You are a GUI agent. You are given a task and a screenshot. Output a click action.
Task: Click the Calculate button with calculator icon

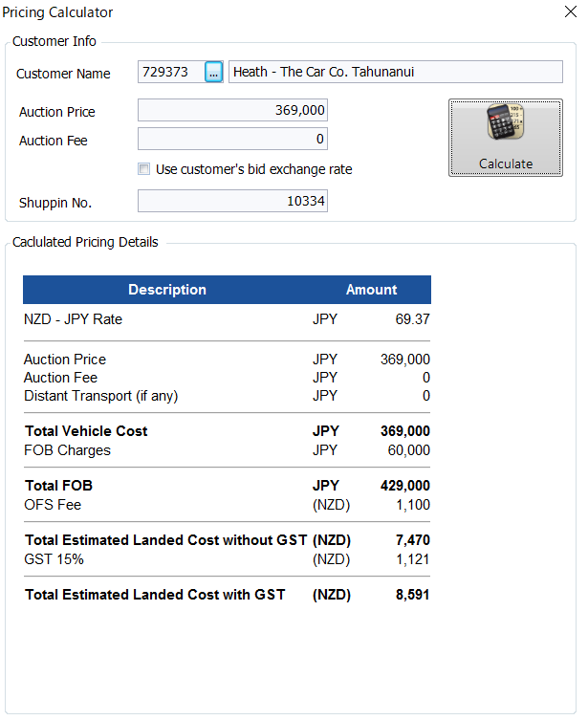pos(506,138)
